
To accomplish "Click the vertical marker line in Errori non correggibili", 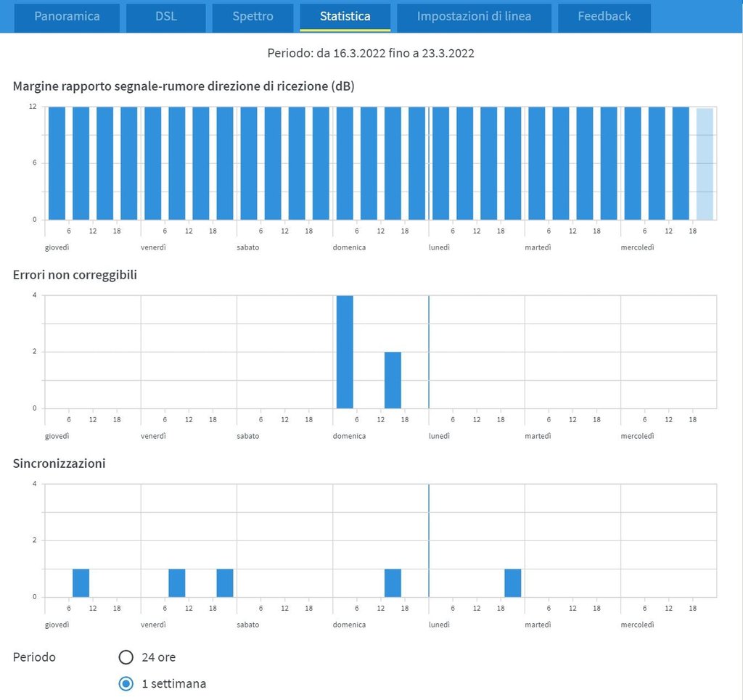I will coord(429,352).
